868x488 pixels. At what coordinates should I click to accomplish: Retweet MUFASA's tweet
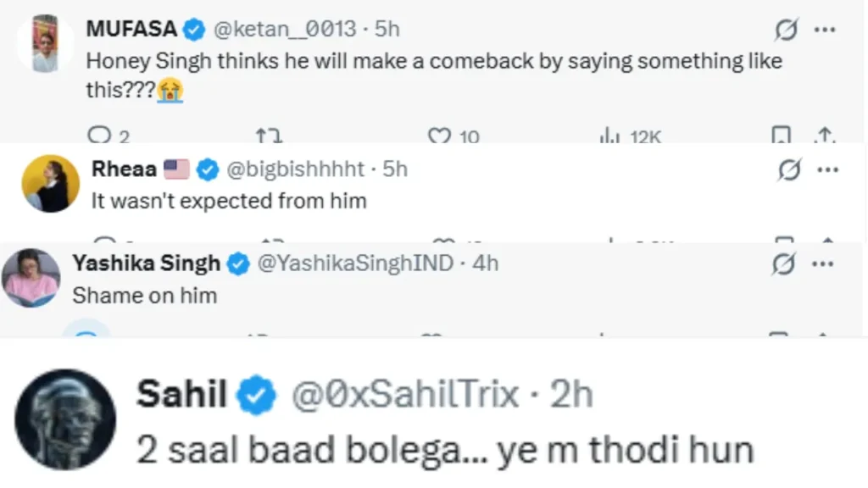click(269, 135)
